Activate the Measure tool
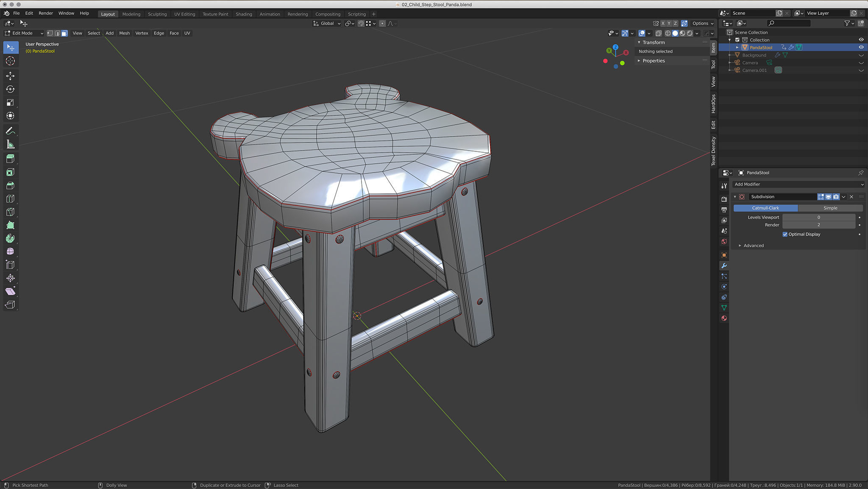Image resolution: width=868 pixels, height=489 pixels. (x=10, y=145)
